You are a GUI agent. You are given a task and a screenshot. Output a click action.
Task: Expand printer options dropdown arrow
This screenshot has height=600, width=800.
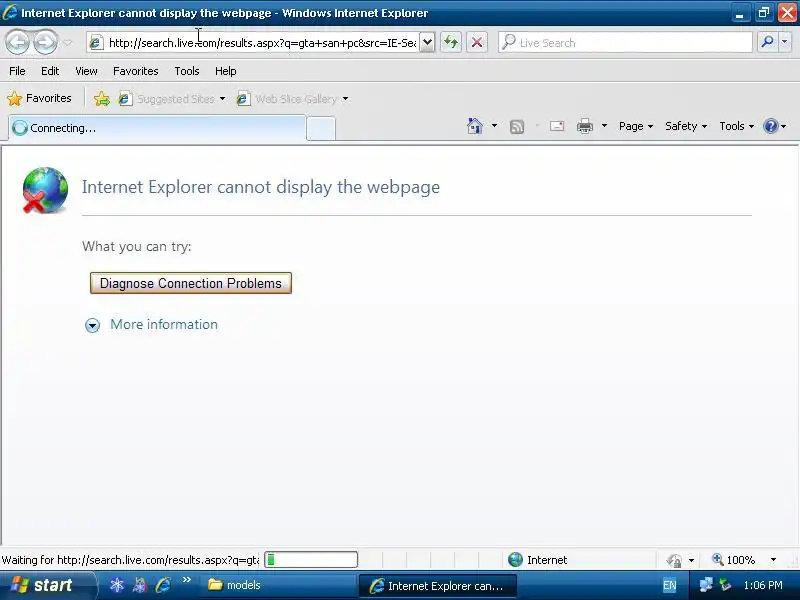tap(604, 126)
